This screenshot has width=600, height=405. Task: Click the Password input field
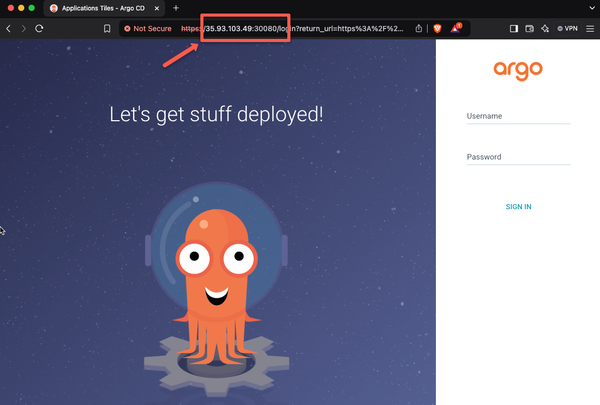click(x=517, y=157)
